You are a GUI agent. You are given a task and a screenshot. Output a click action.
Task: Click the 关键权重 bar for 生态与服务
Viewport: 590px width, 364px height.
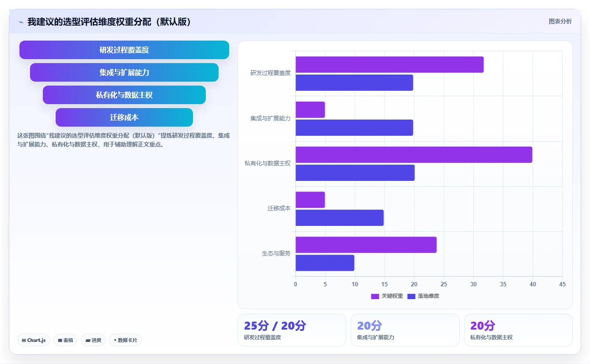(366, 244)
